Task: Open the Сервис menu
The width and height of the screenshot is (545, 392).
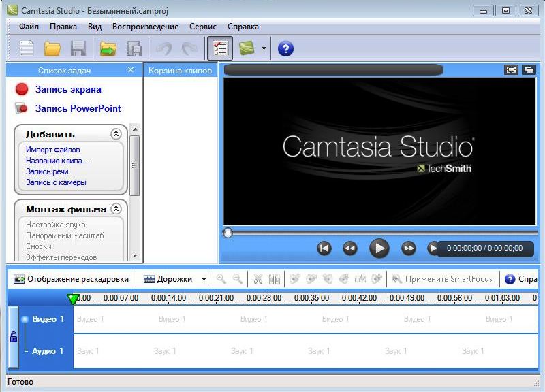Action: pos(203,27)
